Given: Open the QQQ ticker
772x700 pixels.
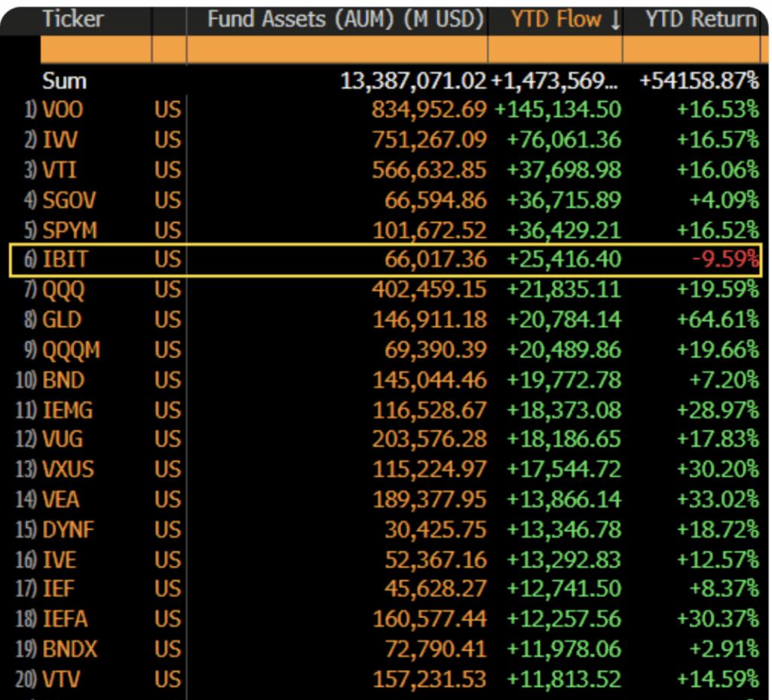Looking at the screenshot, I should pos(63,290).
